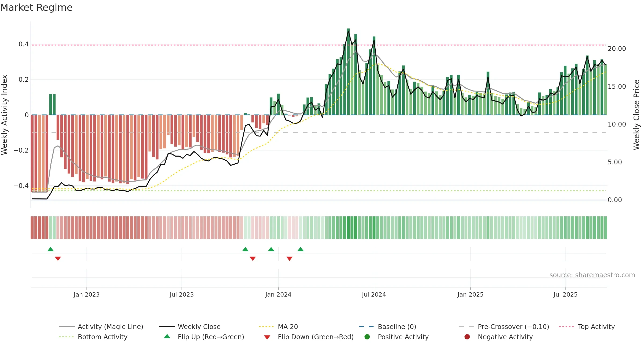Click the 10.00 price axis tick
The image size is (644, 362).
(x=617, y=124)
